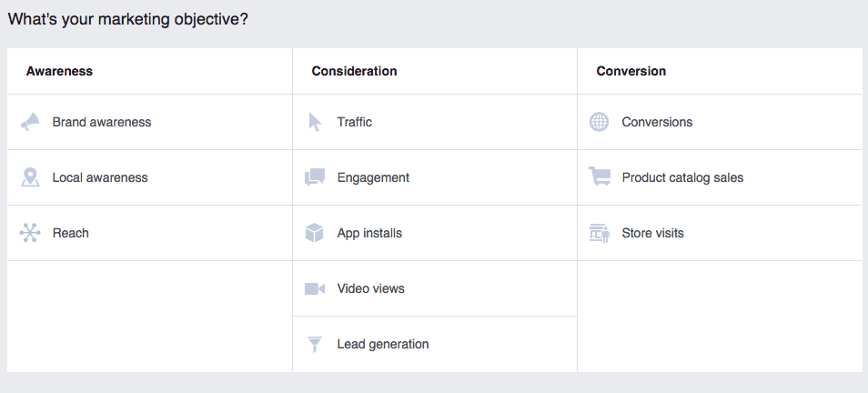Select the storefront Store visits icon
The height and width of the screenshot is (393, 868).
pyautogui.click(x=600, y=233)
